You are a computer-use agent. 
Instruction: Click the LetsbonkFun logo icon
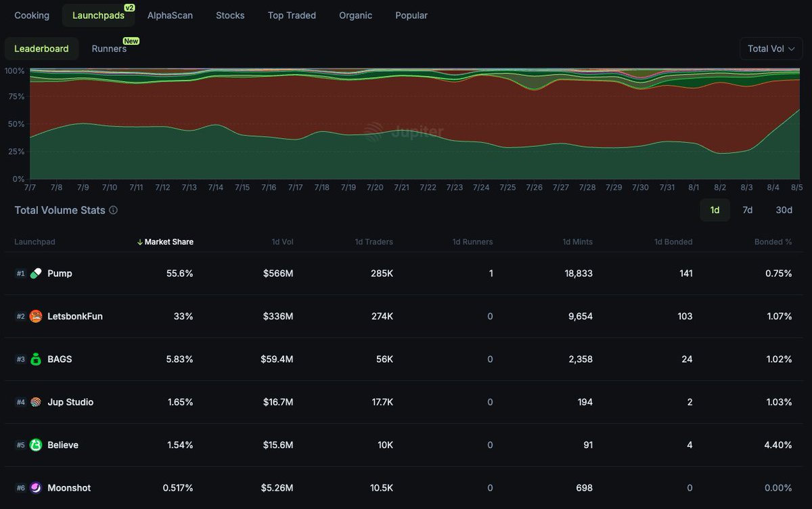point(36,316)
